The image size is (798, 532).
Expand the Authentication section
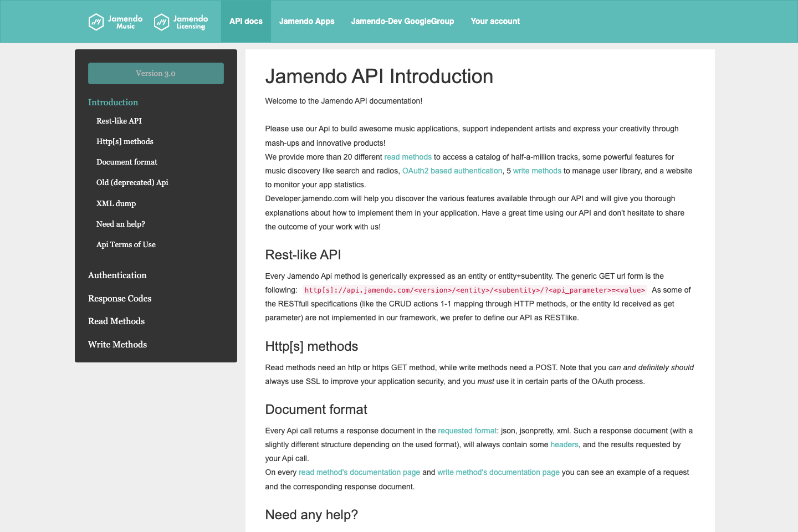click(x=117, y=275)
